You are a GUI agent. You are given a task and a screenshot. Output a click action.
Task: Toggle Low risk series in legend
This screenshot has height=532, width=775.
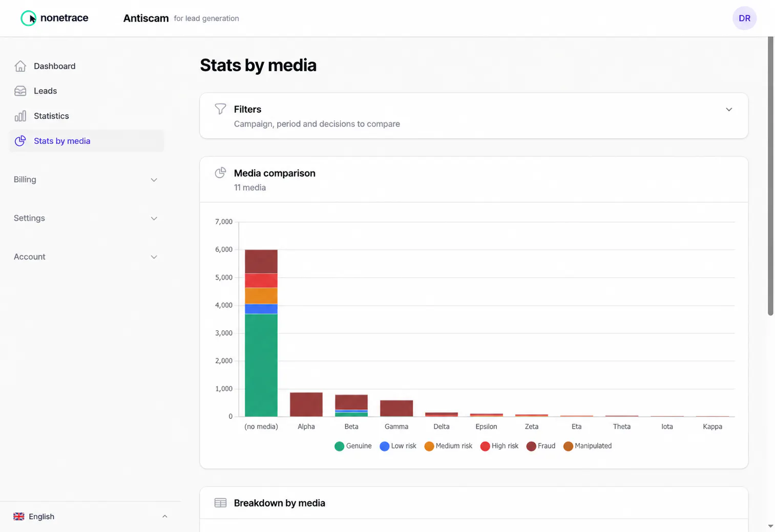(398, 446)
